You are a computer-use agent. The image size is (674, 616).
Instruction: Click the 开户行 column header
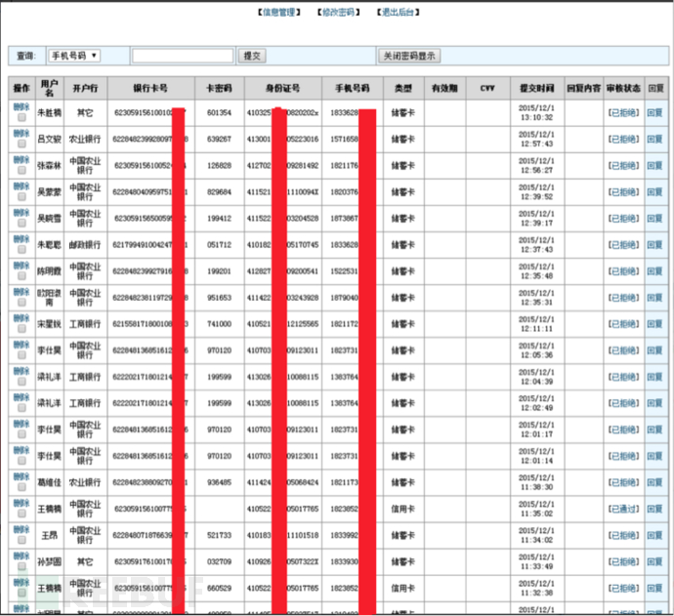pos(85,89)
